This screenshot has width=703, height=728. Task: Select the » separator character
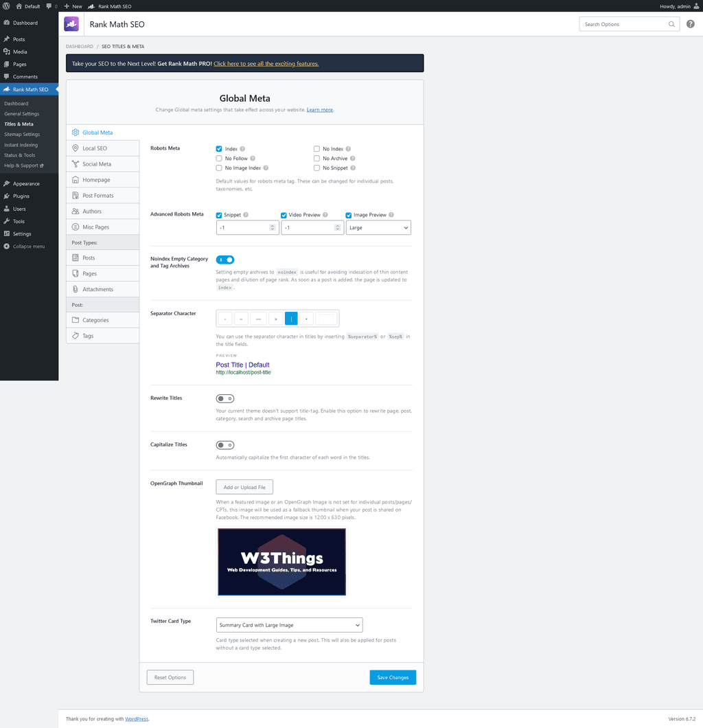[275, 319]
